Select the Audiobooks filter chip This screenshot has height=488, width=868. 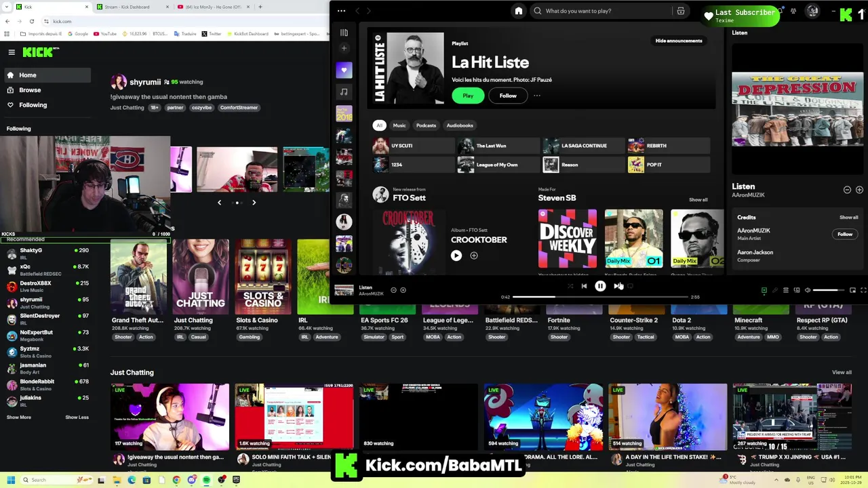(x=460, y=125)
